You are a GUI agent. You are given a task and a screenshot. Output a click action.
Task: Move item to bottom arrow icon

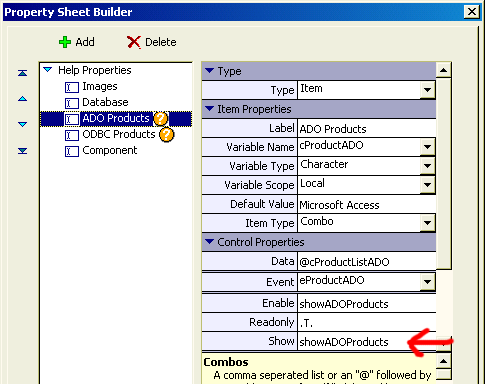point(22,151)
